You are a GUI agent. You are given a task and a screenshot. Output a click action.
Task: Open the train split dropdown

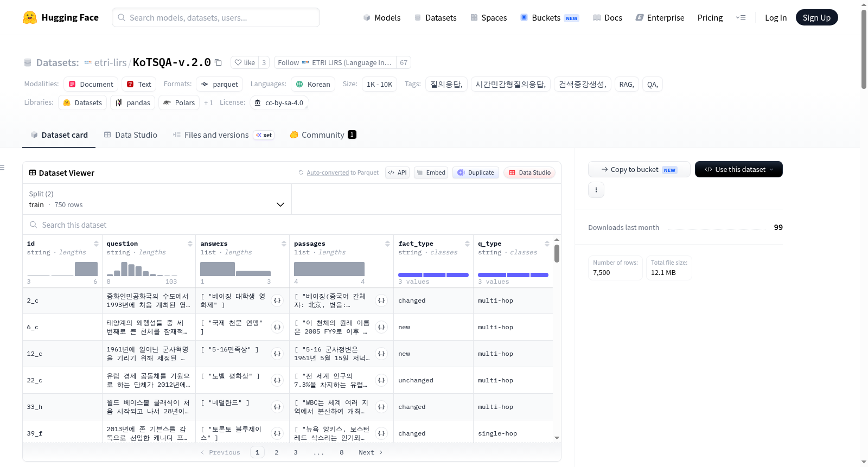[x=157, y=199]
